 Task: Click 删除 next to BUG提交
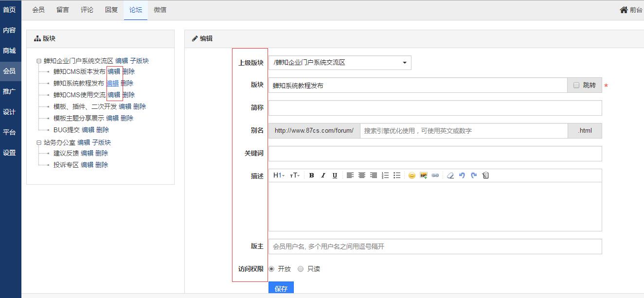point(103,130)
